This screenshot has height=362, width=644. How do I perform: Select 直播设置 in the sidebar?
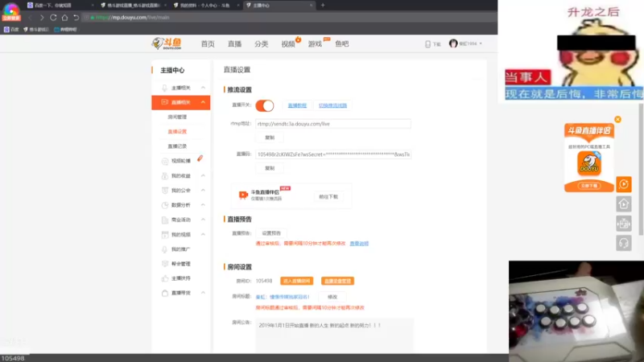(x=177, y=132)
